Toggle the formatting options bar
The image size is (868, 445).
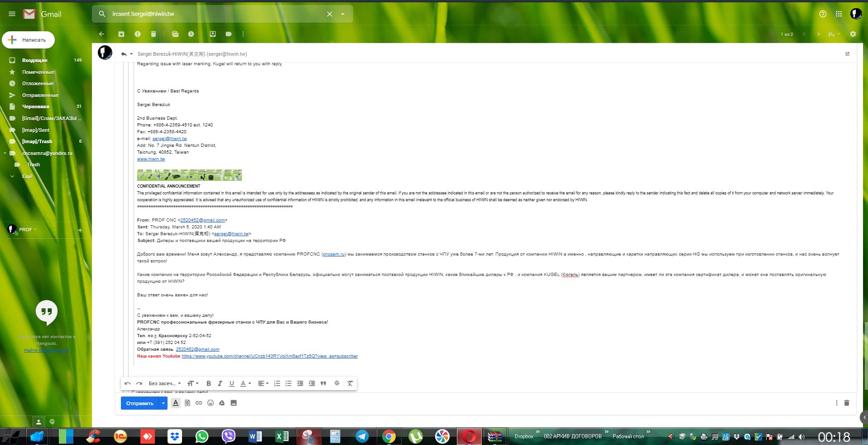pos(176,403)
